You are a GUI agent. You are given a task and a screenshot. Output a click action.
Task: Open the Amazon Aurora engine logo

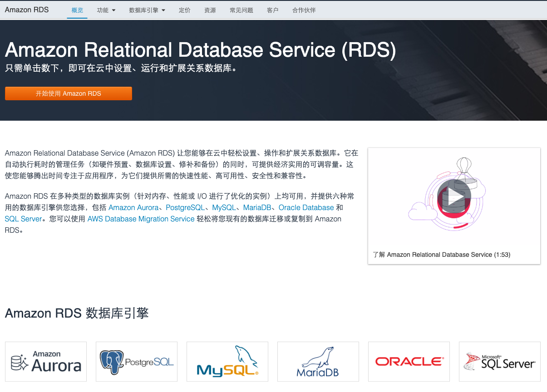click(46, 362)
